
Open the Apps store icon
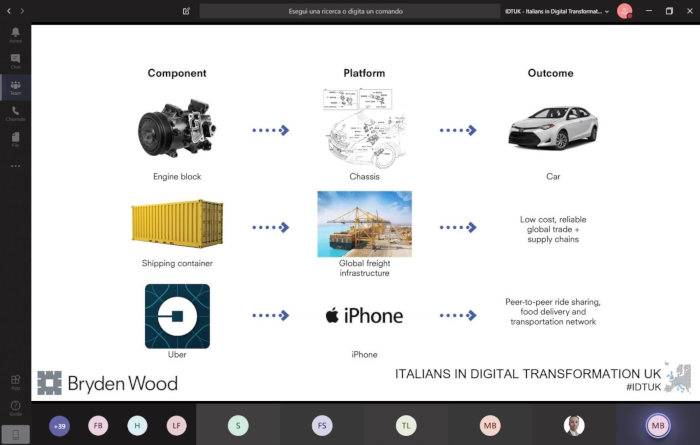15,382
